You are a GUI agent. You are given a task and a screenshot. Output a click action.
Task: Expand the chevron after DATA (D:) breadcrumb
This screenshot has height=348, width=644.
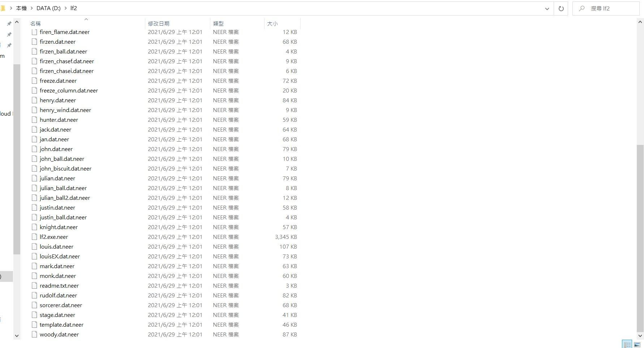(66, 8)
